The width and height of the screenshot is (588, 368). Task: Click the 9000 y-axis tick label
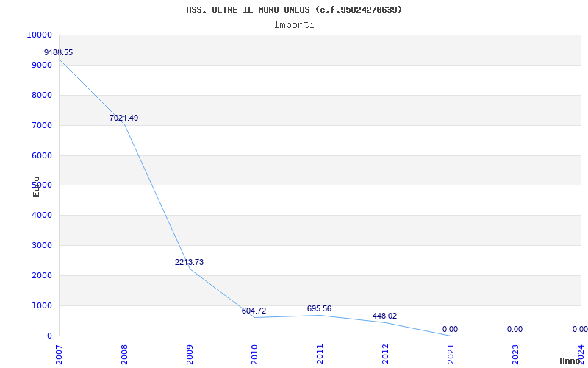41,65
